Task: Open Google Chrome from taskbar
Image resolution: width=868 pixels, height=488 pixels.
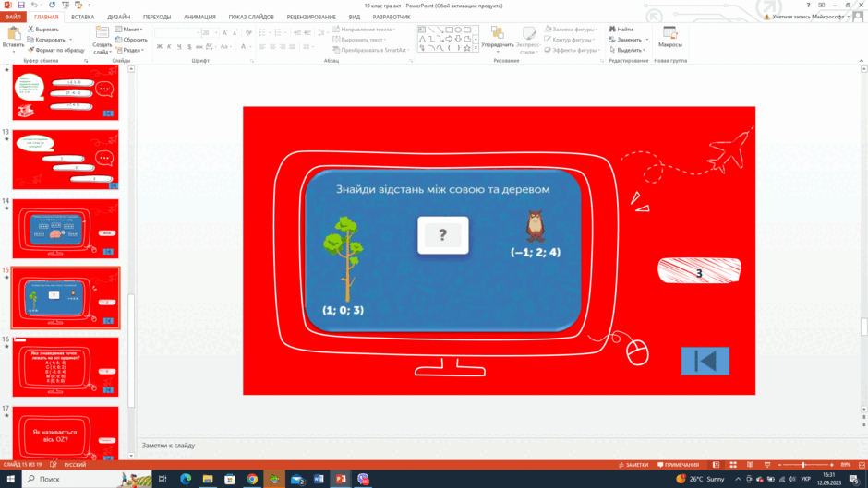Action: [252, 479]
